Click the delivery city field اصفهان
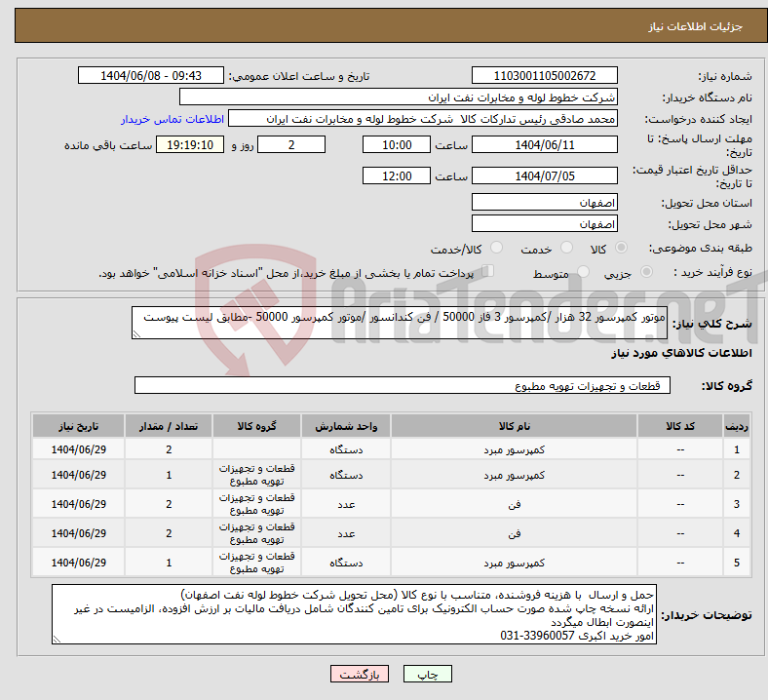Viewport: 768px width, 700px height. click(544, 223)
